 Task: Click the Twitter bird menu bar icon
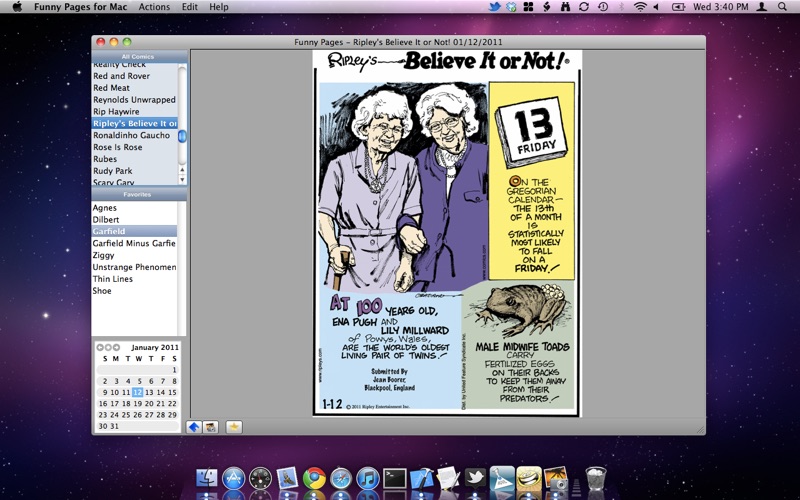(494, 7)
